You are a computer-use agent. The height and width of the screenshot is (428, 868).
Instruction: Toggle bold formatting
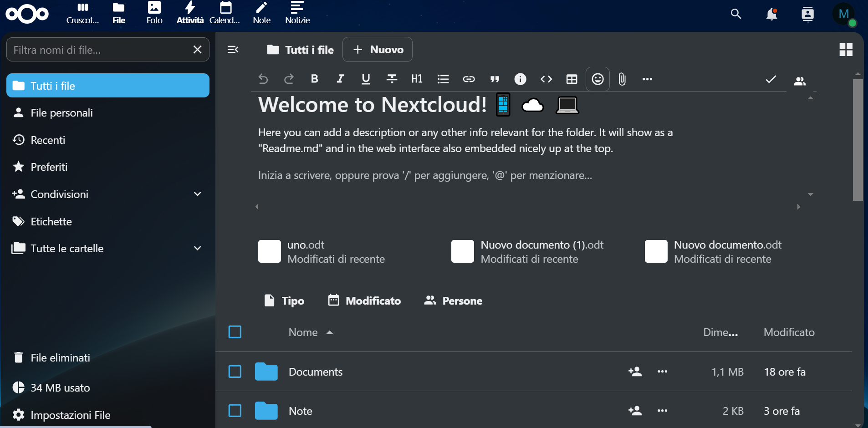(314, 79)
